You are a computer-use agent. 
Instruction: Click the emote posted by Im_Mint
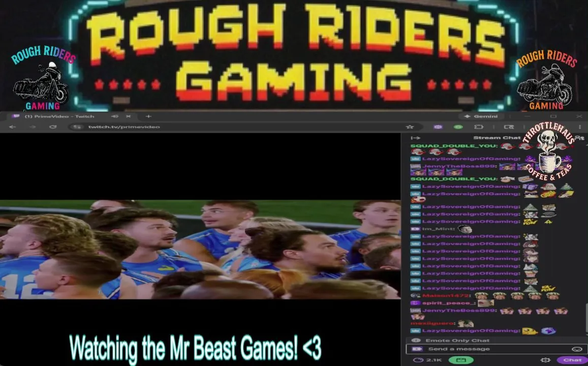coord(465,229)
